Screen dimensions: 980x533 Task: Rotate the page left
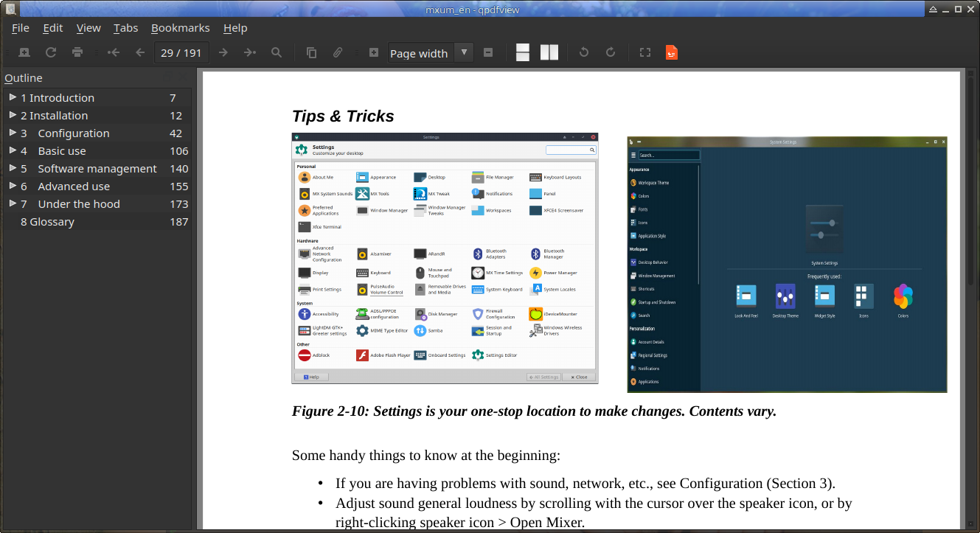584,52
